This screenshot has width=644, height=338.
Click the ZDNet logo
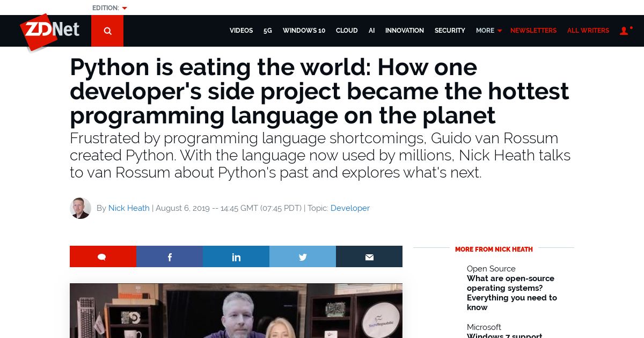pos(50,32)
